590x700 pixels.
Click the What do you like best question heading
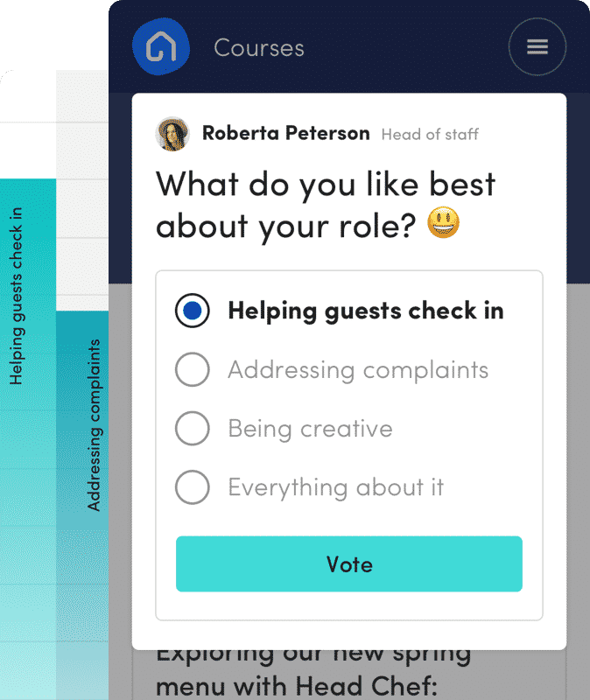point(326,206)
